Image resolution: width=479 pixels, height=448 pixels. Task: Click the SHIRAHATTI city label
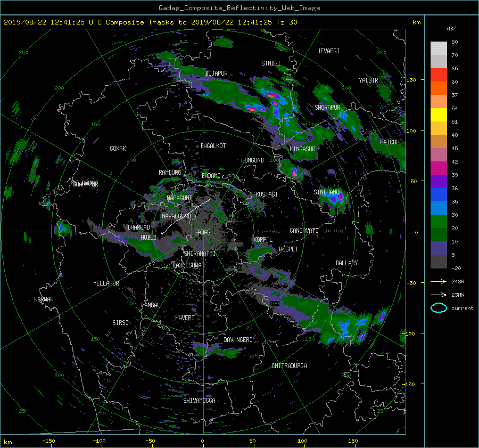(200, 254)
